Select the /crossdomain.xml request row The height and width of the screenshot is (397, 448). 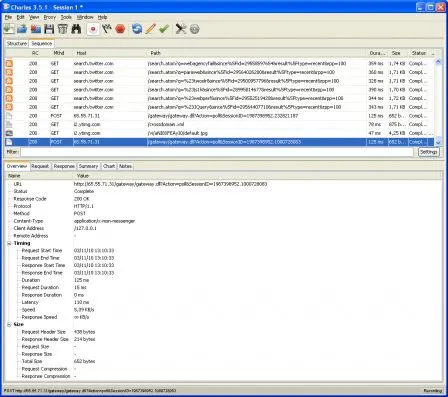pyautogui.click(x=219, y=124)
